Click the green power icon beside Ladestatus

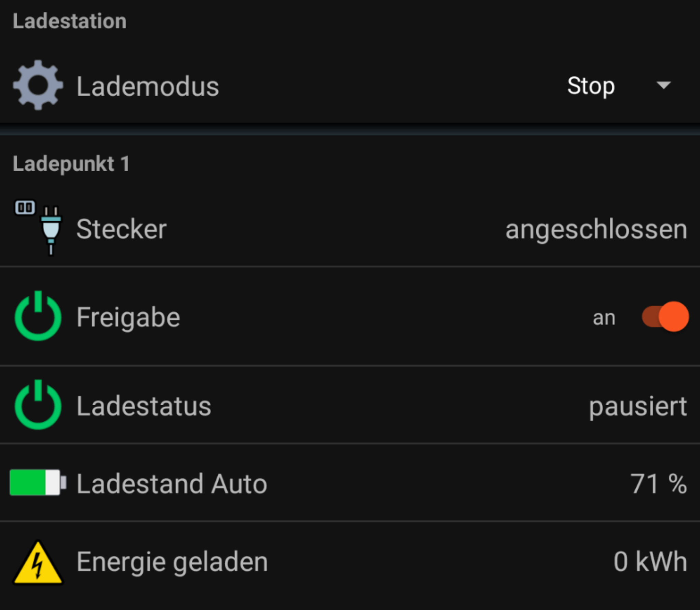[x=38, y=406]
